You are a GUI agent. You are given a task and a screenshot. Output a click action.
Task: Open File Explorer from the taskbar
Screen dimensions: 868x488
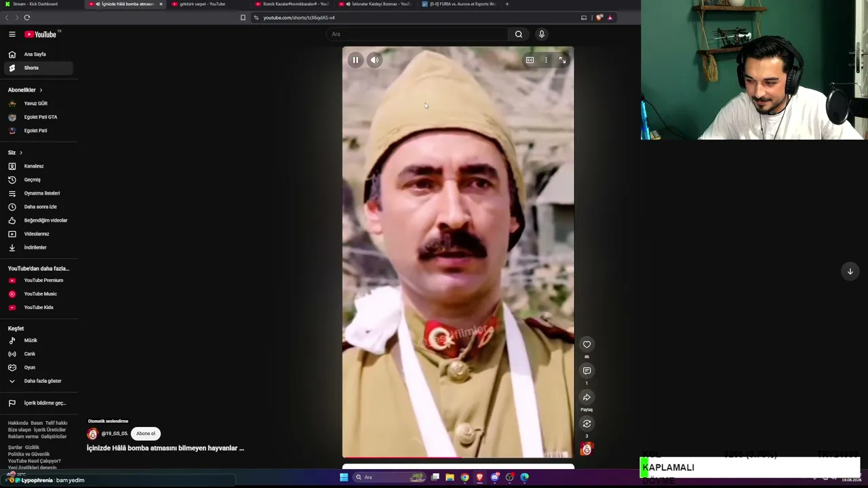tap(450, 477)
